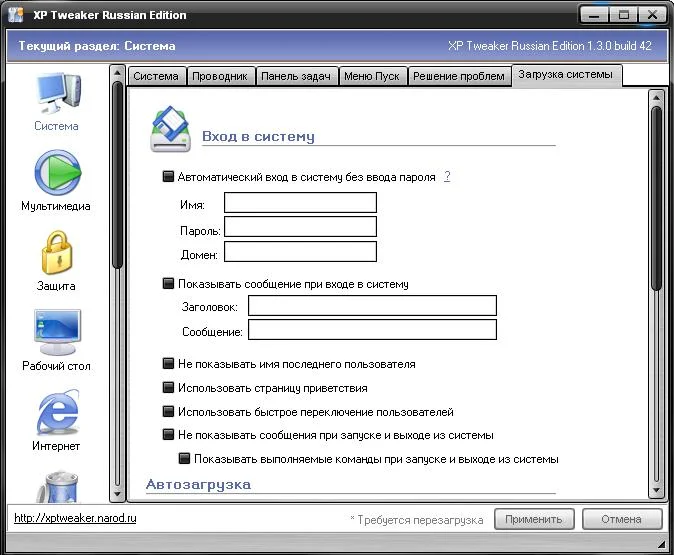Focus the Пароль input field
This screenshot has height=555, width=674.
(300, 227)
